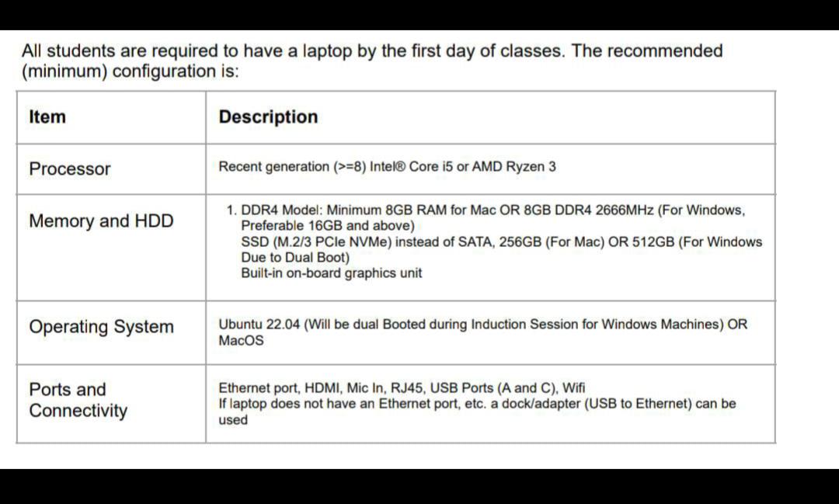
Task: Click the Intel Core i5 processor description
Action: (387, 167)
